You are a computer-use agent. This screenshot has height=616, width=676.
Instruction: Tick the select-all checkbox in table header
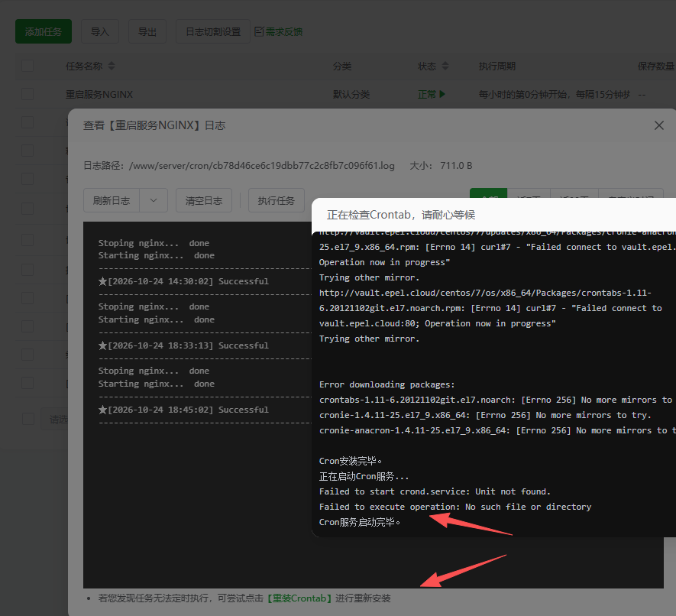[x=27, y=66]
